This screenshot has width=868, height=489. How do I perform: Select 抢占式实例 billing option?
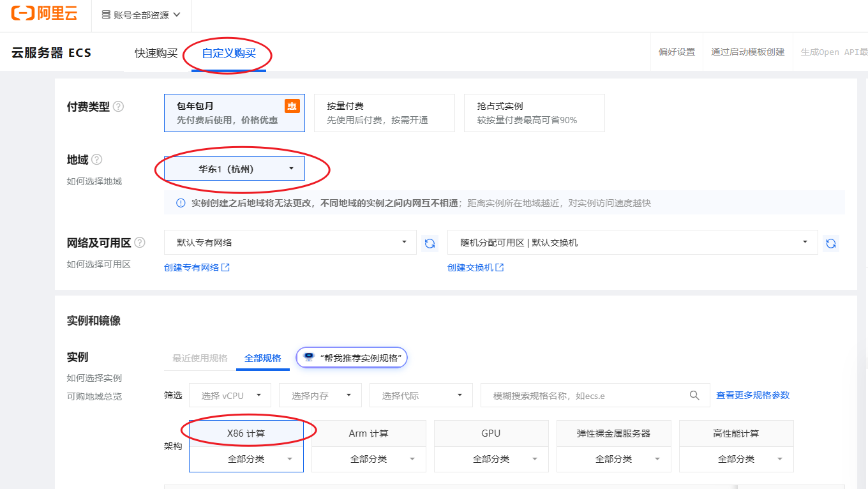point(534,113)
